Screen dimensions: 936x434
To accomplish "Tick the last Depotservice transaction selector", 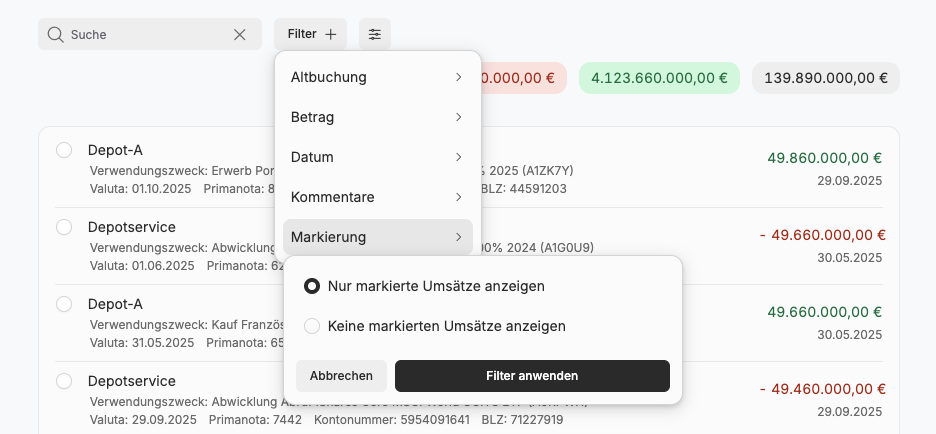I will point(64,381).
